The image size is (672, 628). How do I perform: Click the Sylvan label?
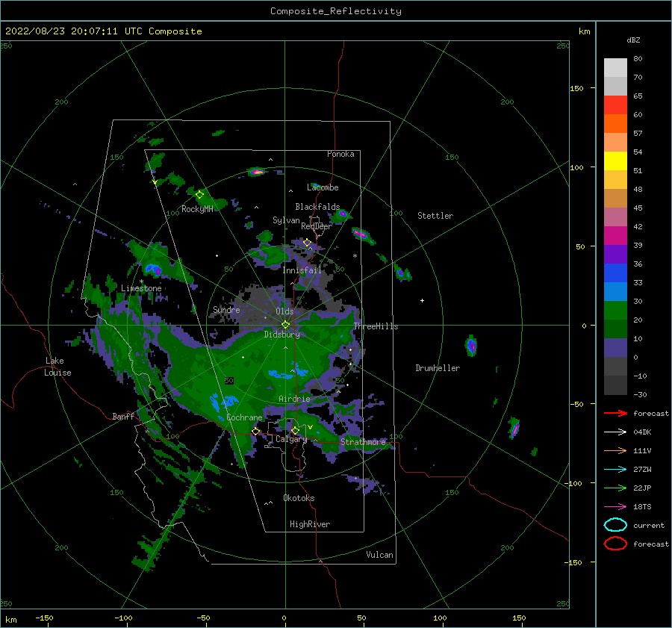pyautogui.click(x=286, y=220)
